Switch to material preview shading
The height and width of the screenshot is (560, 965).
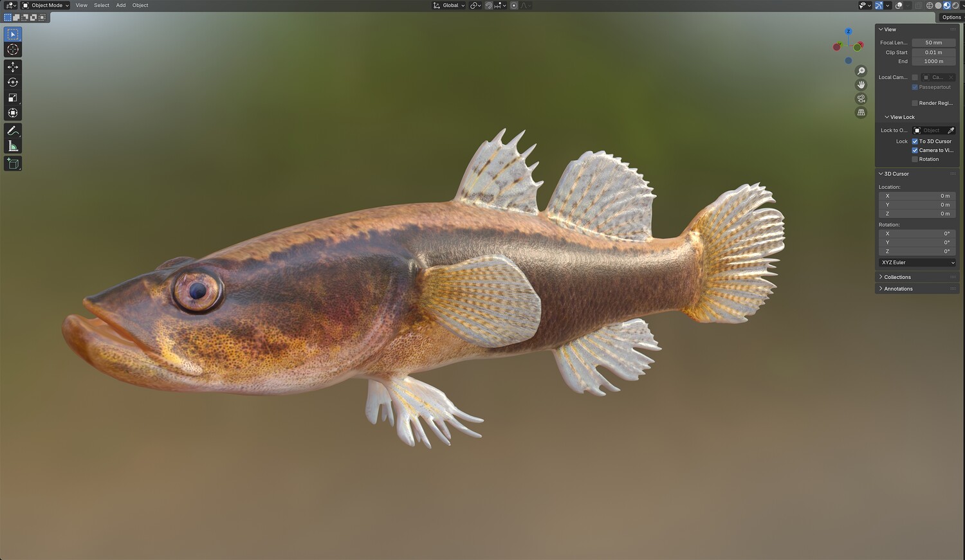[x=947, y=5]
